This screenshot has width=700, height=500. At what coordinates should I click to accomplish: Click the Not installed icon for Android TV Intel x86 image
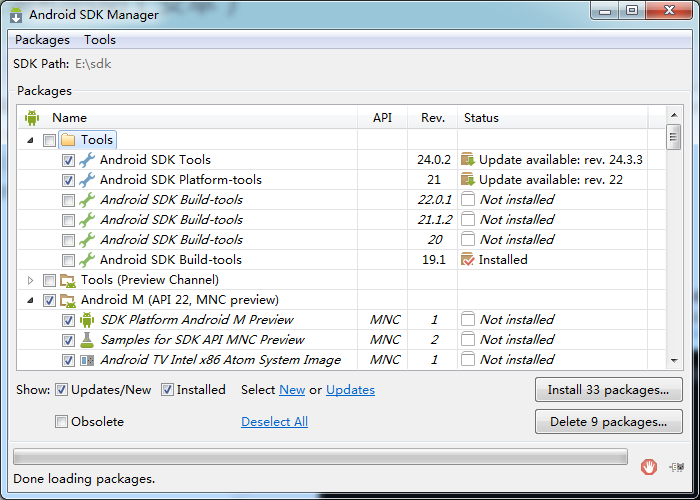467,359
